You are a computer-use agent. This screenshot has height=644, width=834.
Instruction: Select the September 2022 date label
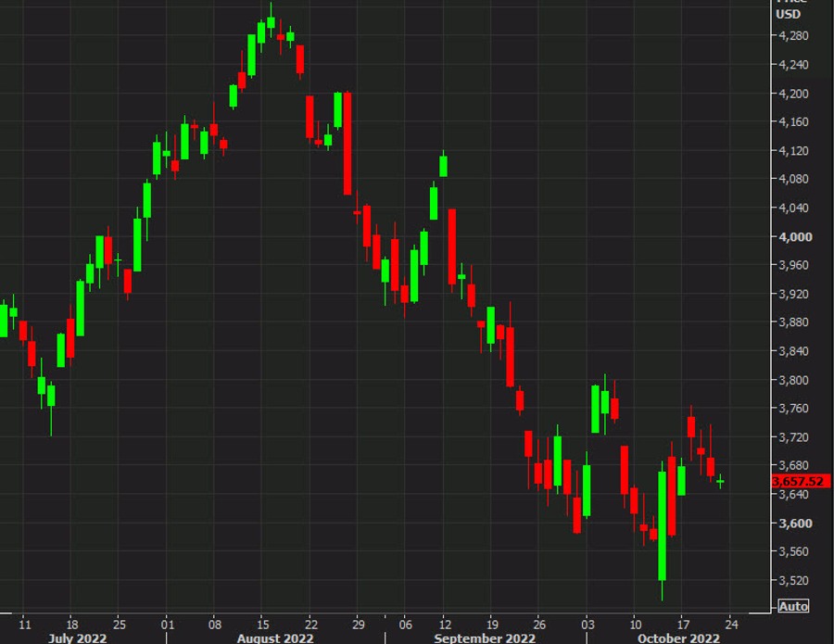point(484,638)
